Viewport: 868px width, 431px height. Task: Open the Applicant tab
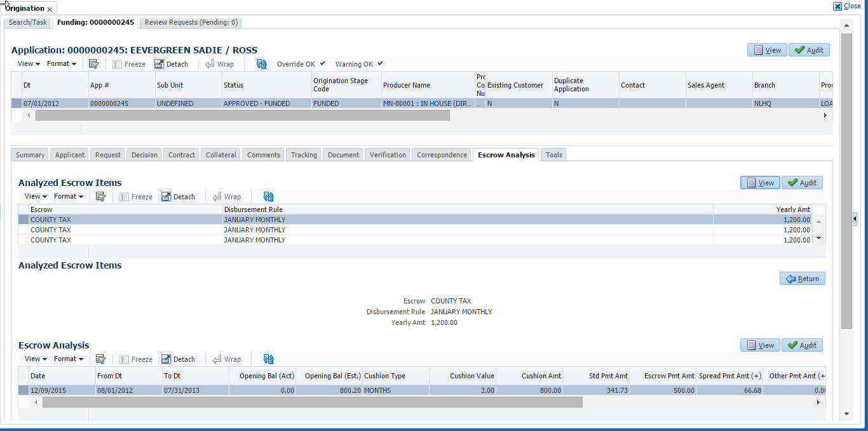tap(70, 155)
